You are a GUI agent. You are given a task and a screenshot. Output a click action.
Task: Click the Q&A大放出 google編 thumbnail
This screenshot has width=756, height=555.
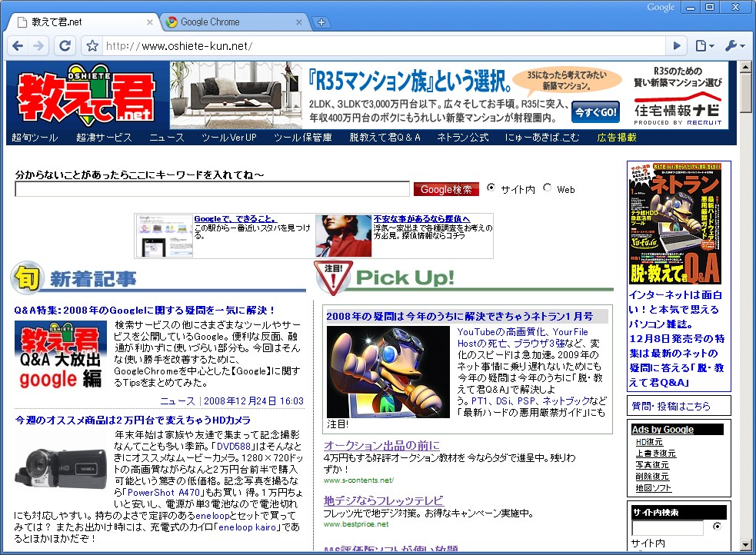pyautogui.click(x=61, y=356)
